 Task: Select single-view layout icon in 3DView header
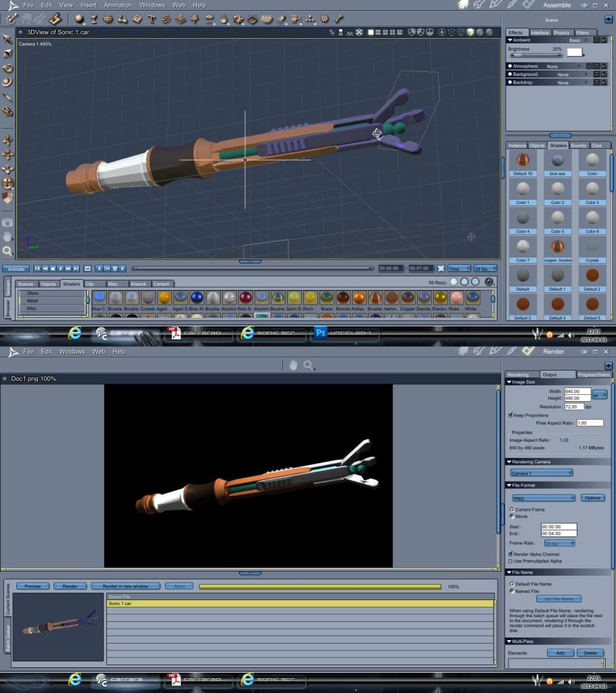[x=371, y=33]
